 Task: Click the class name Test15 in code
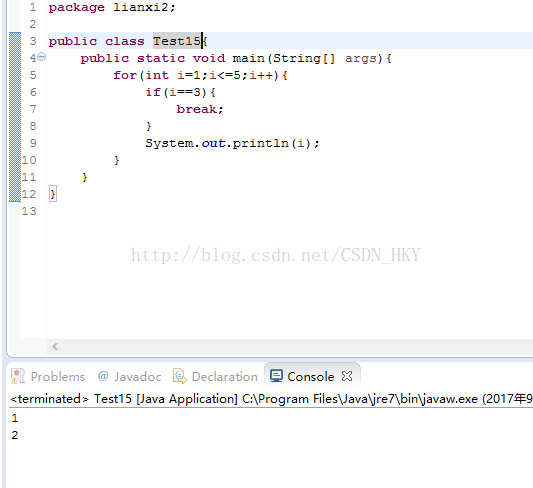(177, 41)
